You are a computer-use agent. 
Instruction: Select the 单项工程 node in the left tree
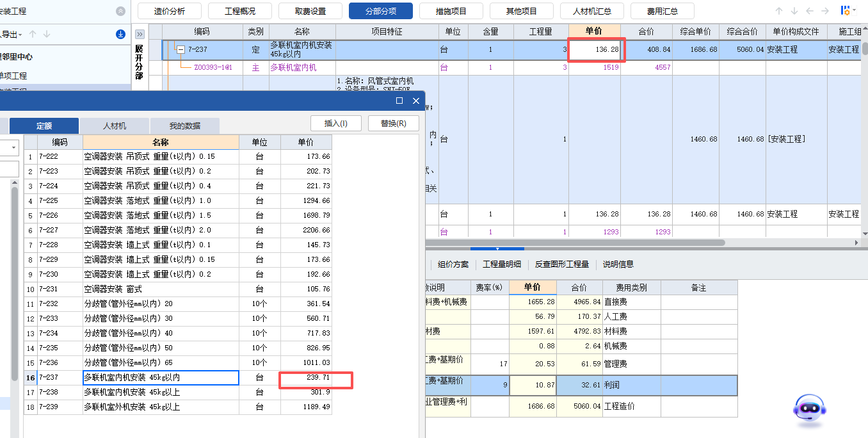(x=14, y=76)
